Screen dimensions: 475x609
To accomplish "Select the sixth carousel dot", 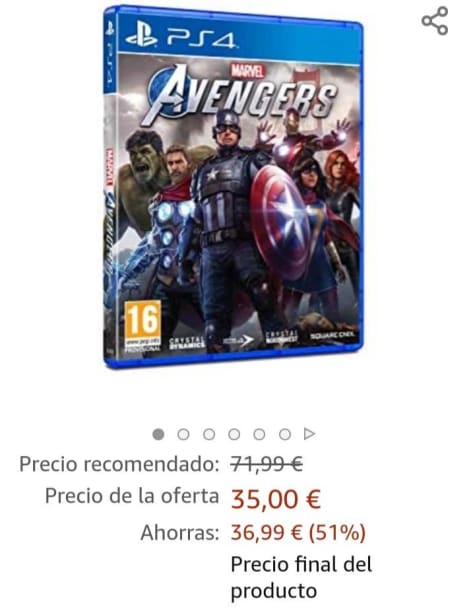I will click(x=285, y=434).
